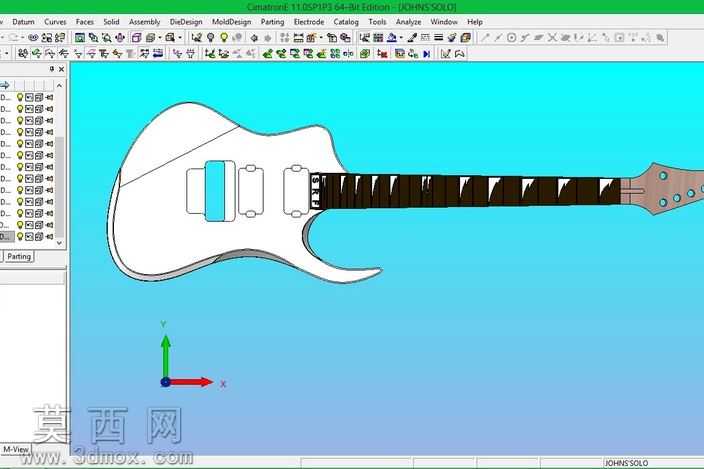
Task: Click the blue stamp toolbar icon
Action: tap(392, 38)
